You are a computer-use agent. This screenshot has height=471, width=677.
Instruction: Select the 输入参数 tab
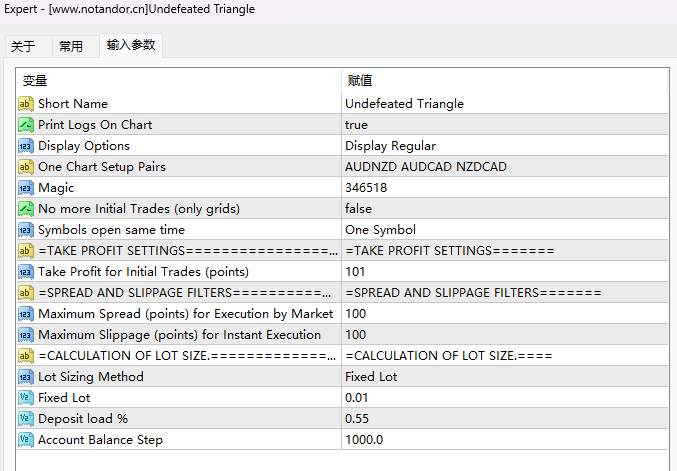coord(130,46)
